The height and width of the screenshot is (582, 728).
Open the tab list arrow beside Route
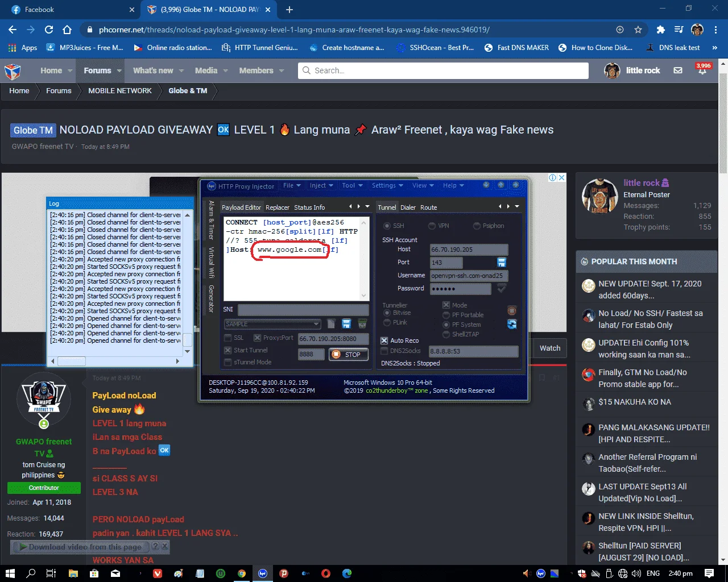tap(517, 206)
